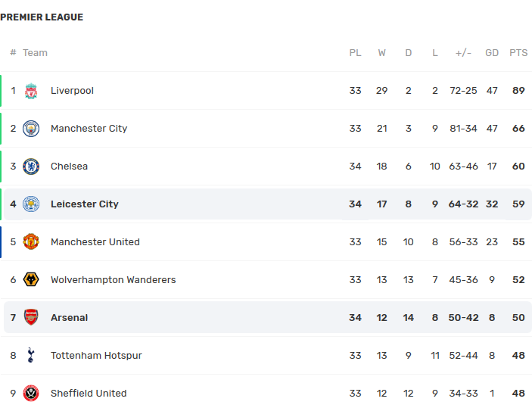Click the Manchester United crest icon

[x=31, y=242]
